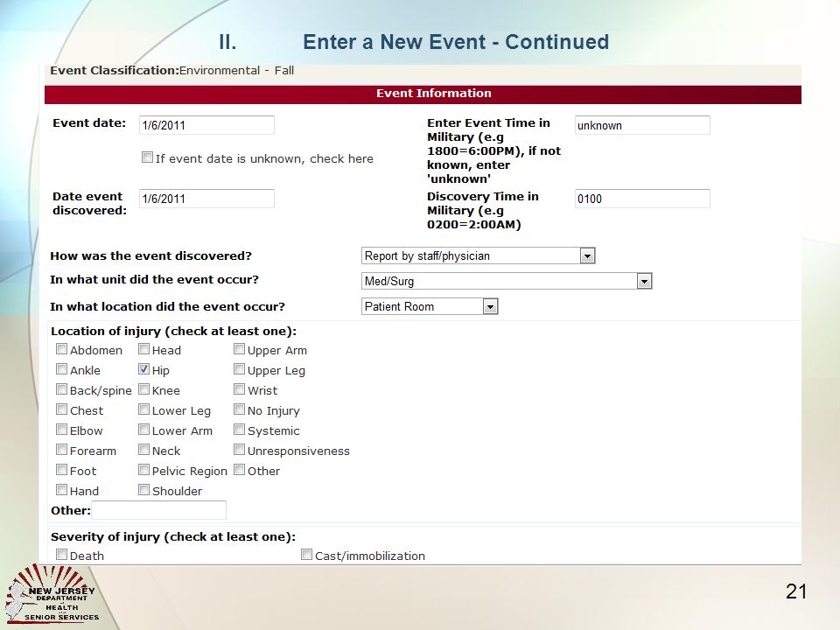Select the Knee checkbox
Image resolution: width=840 pixels, height=630 pixels.
(143, 389)
